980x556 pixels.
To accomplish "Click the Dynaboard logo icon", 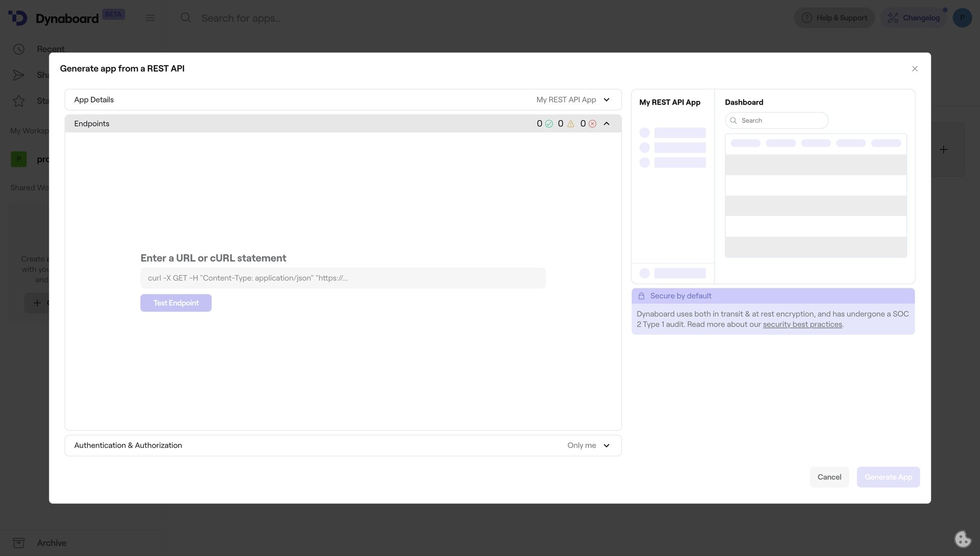I will (x=18, y=18).
